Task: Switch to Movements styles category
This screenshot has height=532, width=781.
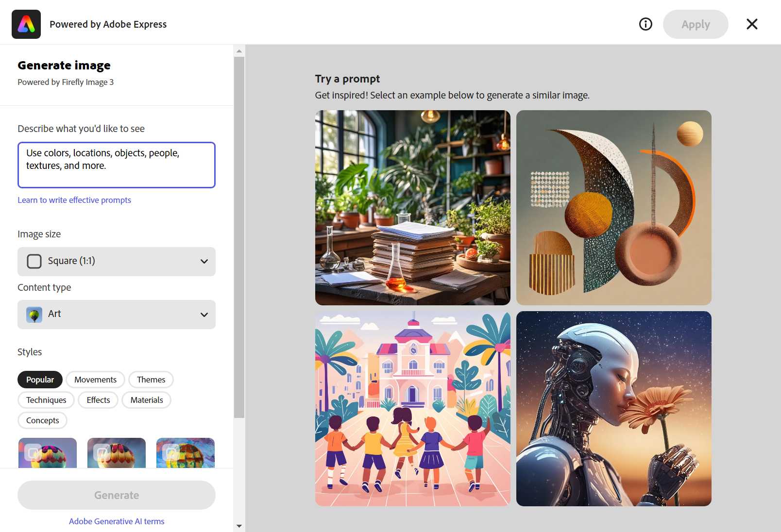Action: pyautogui.click(x=95, y=380)
